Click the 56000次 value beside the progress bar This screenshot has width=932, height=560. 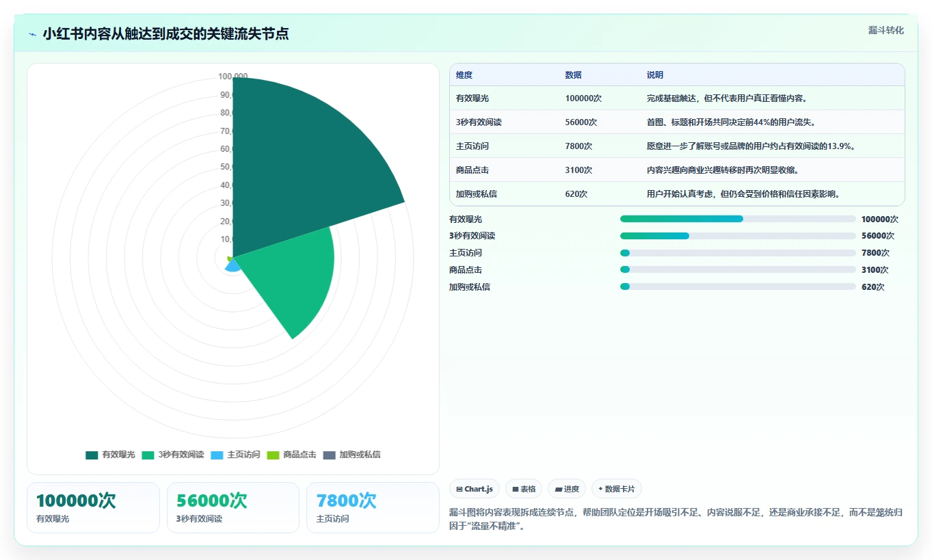point(878,236)
